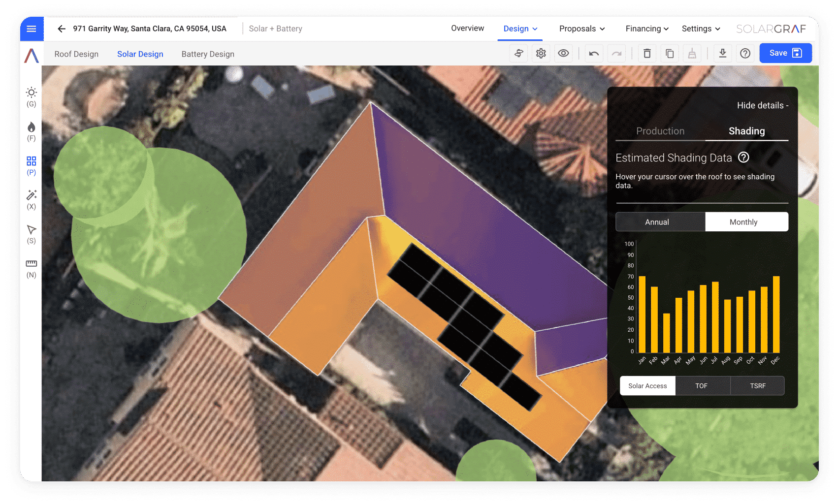Expand the Proposals dropdown menu

pos(582,29)
